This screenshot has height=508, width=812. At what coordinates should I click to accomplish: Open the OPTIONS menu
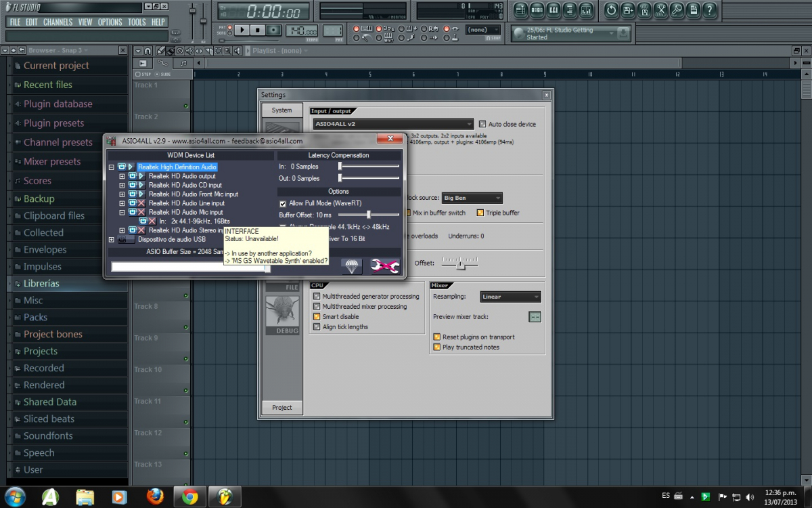click(x=110, y=22)
